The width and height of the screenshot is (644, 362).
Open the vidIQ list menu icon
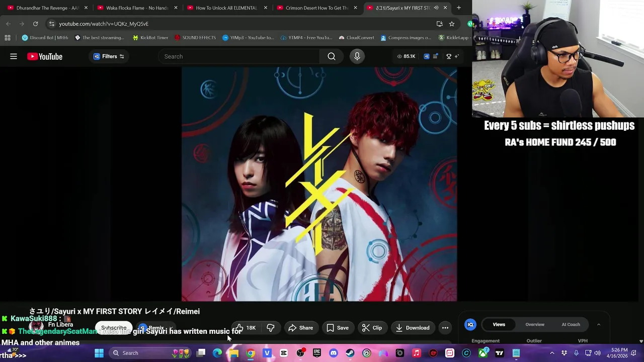[435, 56]
